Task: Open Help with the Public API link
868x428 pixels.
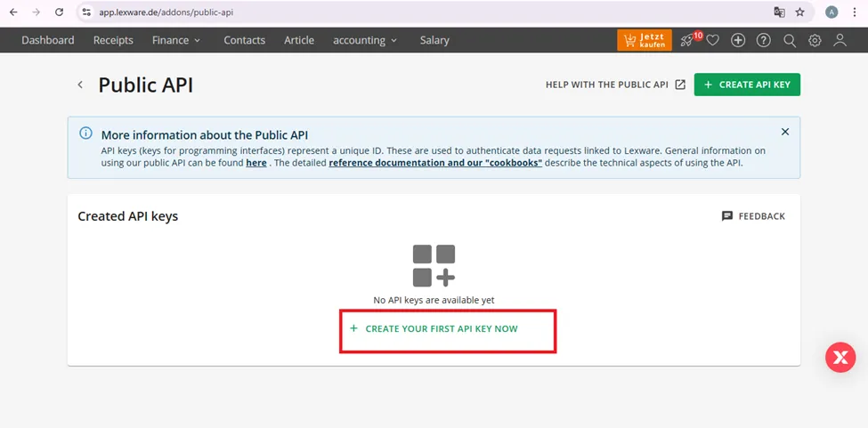Action: [615, 85]
